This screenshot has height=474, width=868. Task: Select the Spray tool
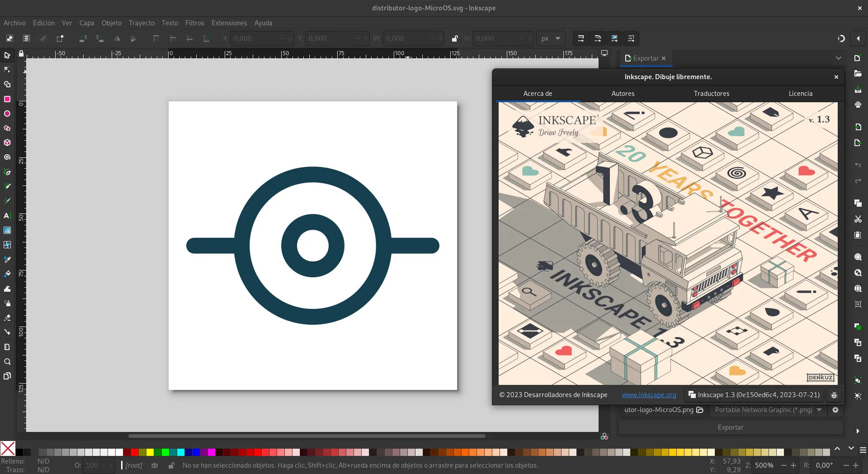pyautogui.click(x=7, y=303)
